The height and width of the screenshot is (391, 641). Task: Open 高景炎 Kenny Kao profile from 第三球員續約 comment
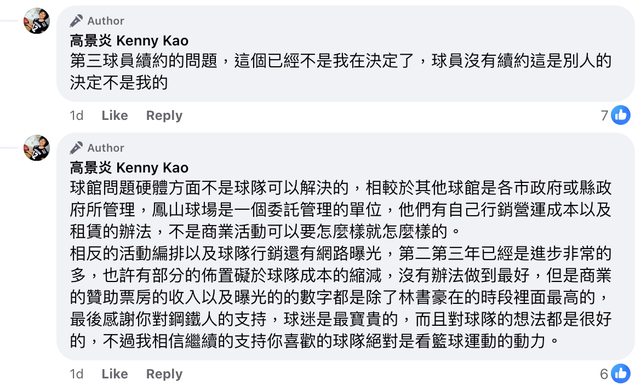pos(129,40)
